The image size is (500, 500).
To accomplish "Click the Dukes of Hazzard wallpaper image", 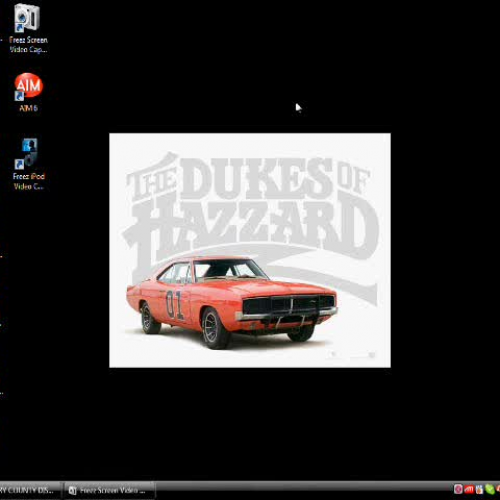I will [250, 250].
